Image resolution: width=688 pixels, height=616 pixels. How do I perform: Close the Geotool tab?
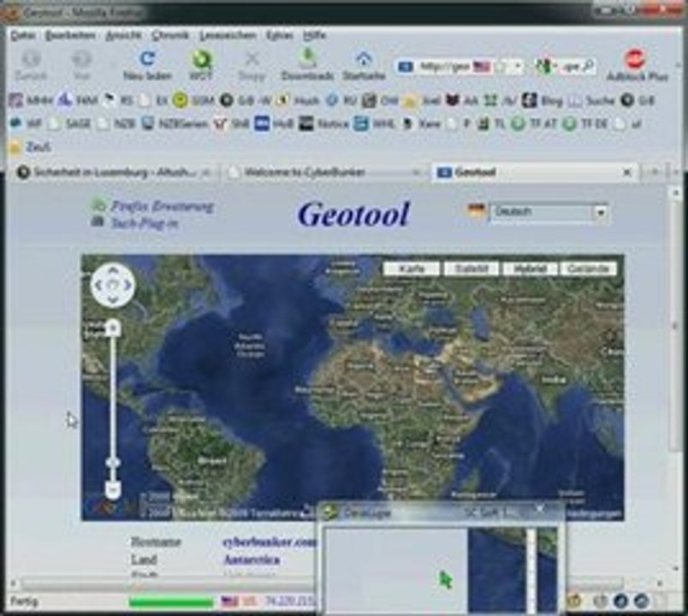[x=627, y=173]
